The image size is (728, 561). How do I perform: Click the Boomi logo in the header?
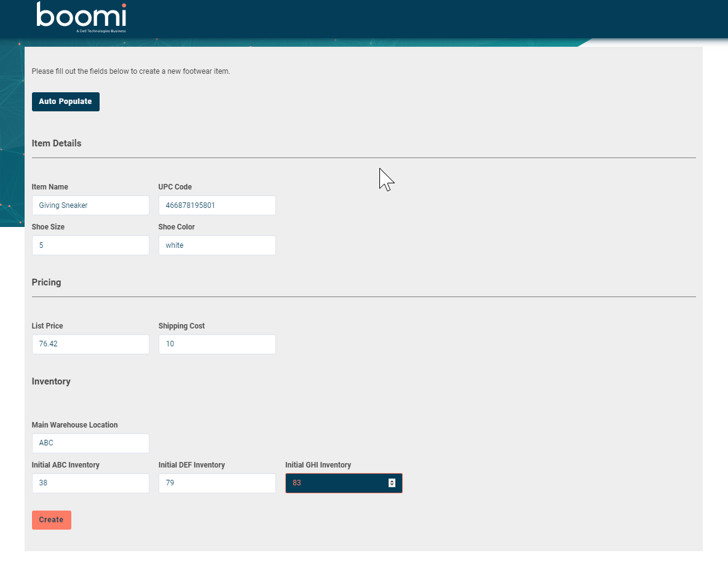tap(81, 17)
